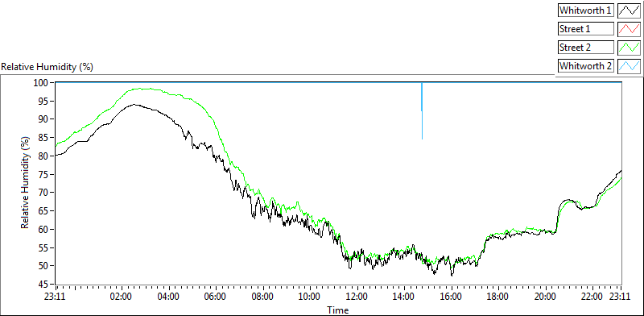Select the Street 1 legend label

tap(586, 29)
